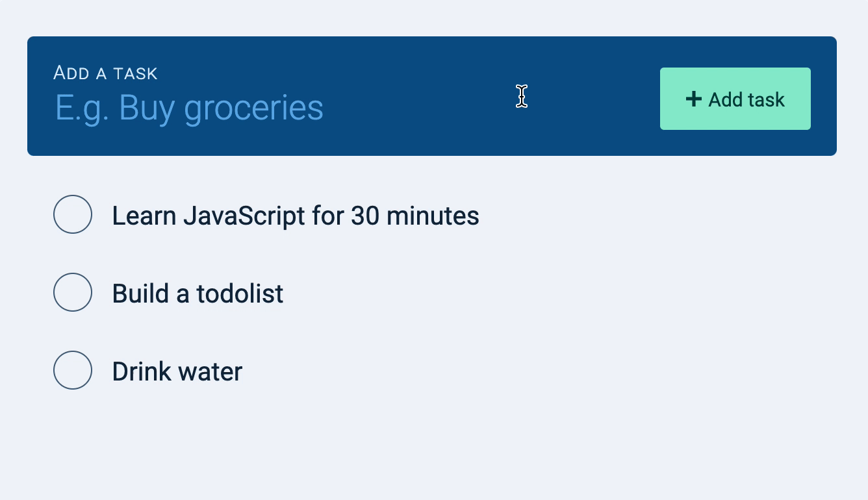Viewport: 868px width, 500px height.
Task: Mark 'Build a todolist' as complete
Action: [73, 292]
